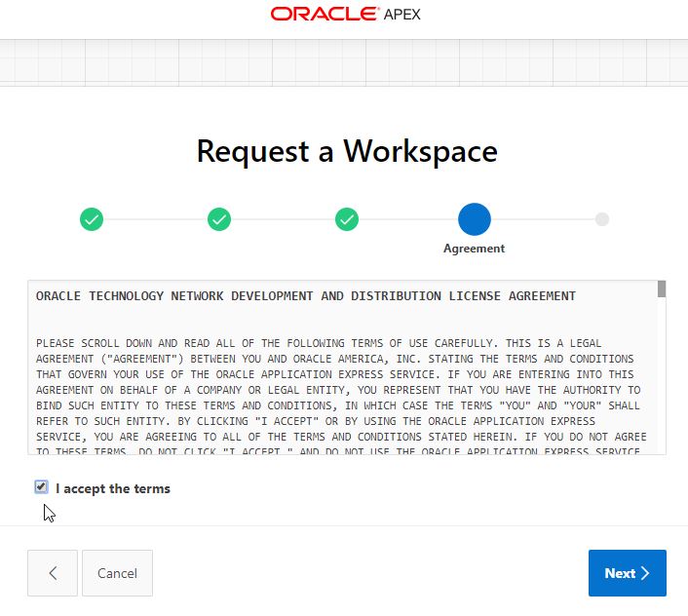Click the last visible line of license text
The width and height of the screenshot is (688, 616).
[341, 451]
